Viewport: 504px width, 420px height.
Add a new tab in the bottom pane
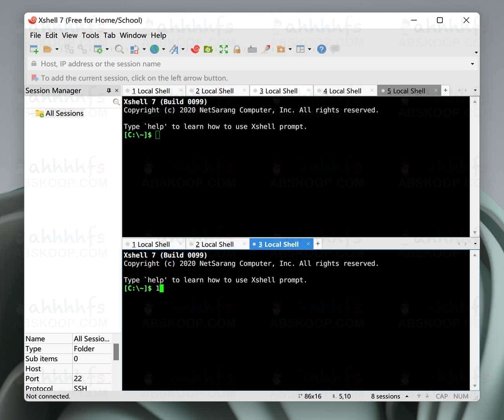click(x=318, y=244)
